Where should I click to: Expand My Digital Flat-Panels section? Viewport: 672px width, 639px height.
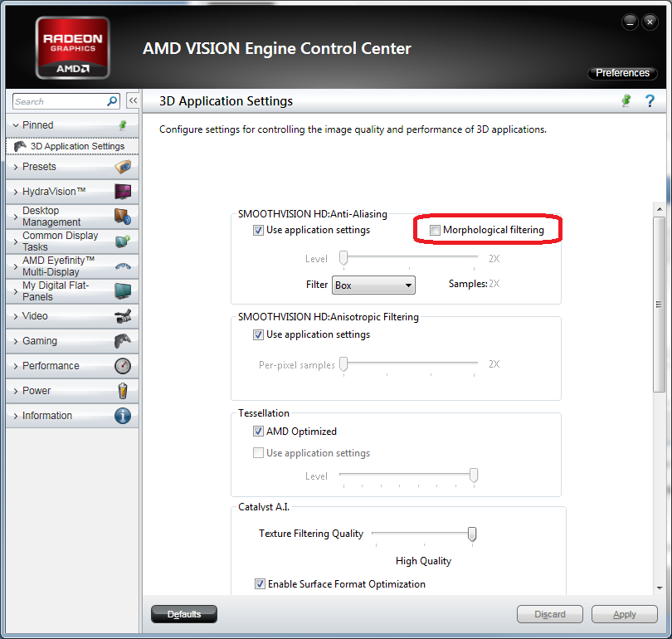[16, 291]
